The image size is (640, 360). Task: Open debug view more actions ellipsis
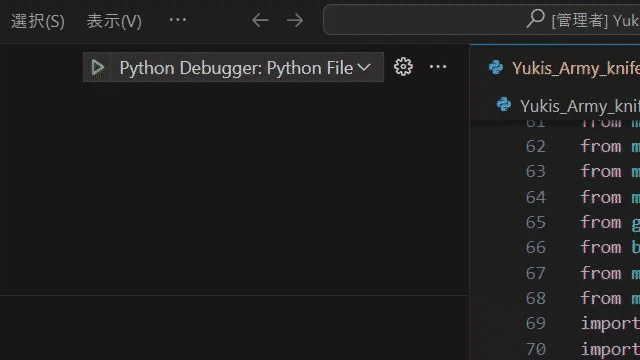click(x=438, y=67)
